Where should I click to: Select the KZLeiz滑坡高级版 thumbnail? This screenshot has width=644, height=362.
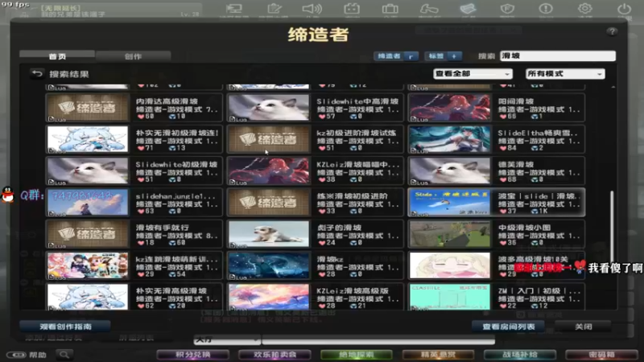(x=269, y=297)
